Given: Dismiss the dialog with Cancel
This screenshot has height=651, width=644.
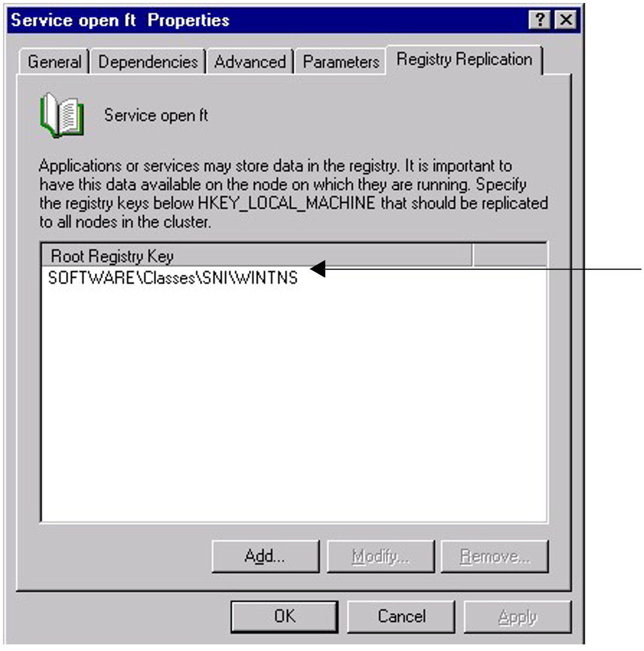Looking at the screenshot, I should [401, 617].
